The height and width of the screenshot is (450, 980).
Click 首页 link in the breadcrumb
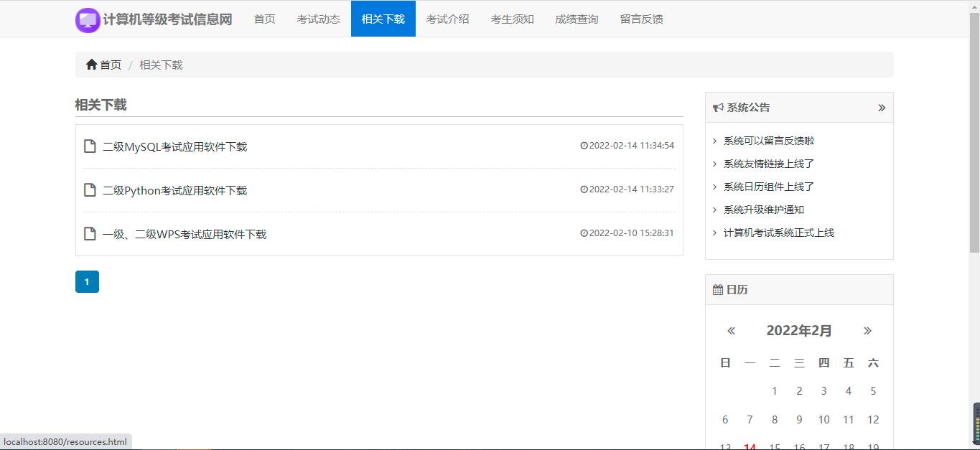point(111,65)
